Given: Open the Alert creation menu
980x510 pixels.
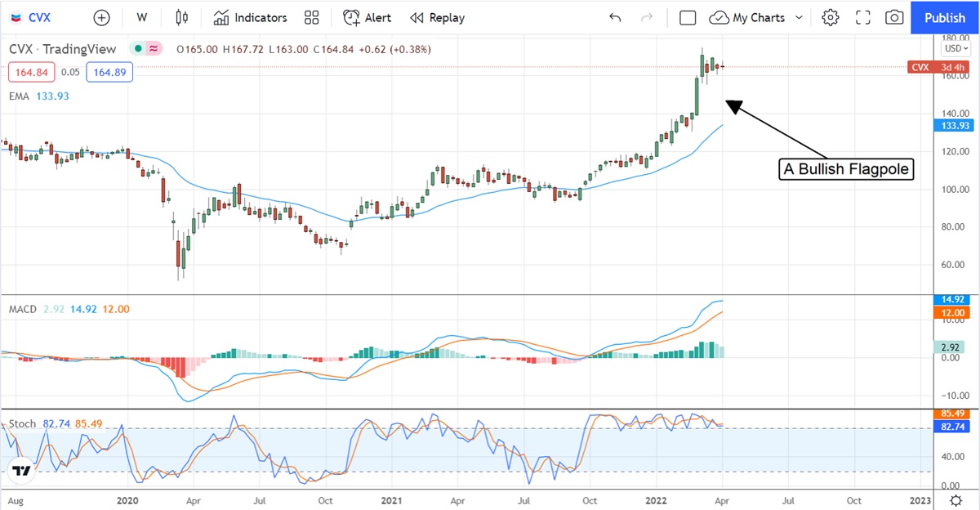Looking at the screenshot, I should (367, 17).
